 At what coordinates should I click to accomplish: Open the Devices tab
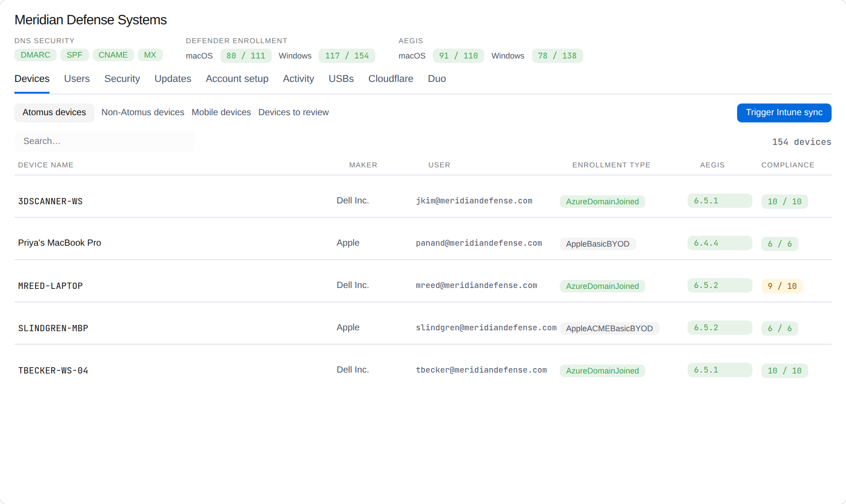(x=32, y=79)
